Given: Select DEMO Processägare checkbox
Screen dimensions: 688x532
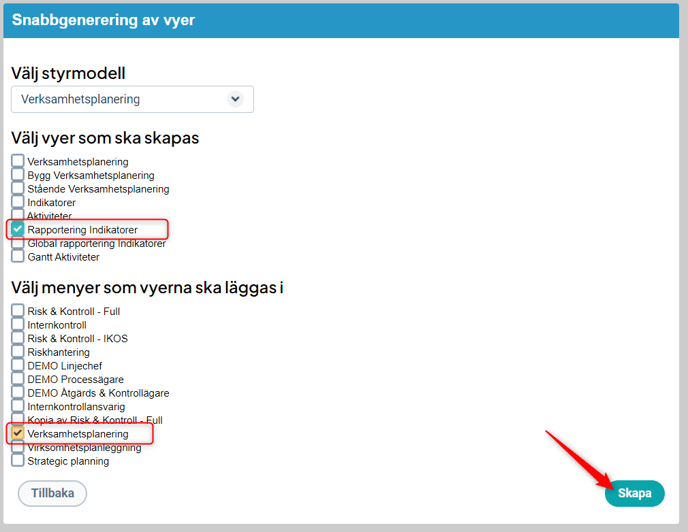Looking at the screenshot, I should pos(18,379).
